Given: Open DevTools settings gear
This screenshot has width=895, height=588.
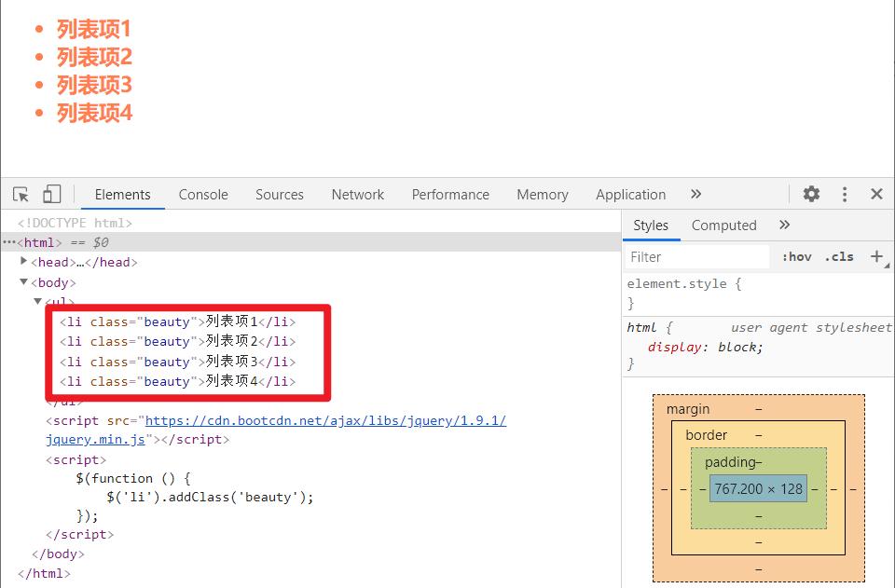Looking at the screenshot, I should 811,194.
